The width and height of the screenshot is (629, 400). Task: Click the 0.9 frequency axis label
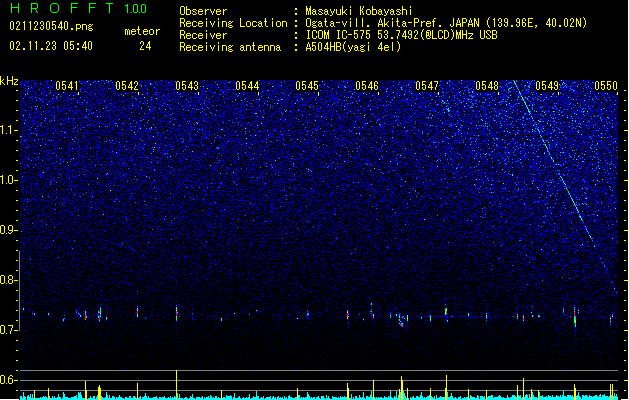click(x=9, y=230)
